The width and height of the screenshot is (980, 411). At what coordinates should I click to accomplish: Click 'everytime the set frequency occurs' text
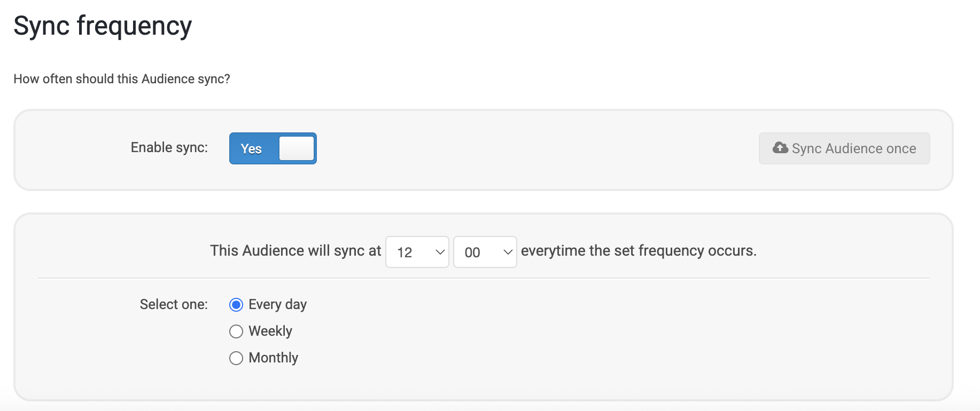tap(639, 250)
